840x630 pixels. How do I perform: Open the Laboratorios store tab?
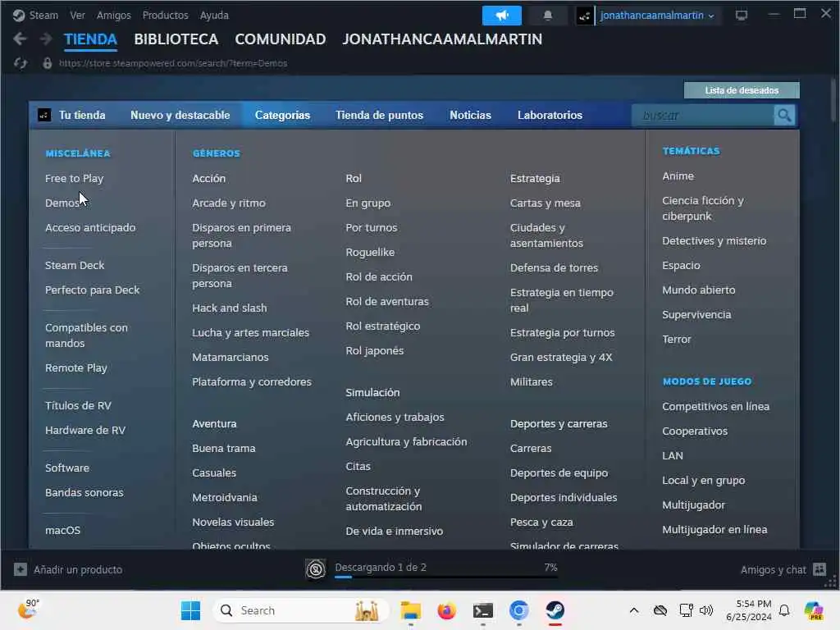click(550, 115)
